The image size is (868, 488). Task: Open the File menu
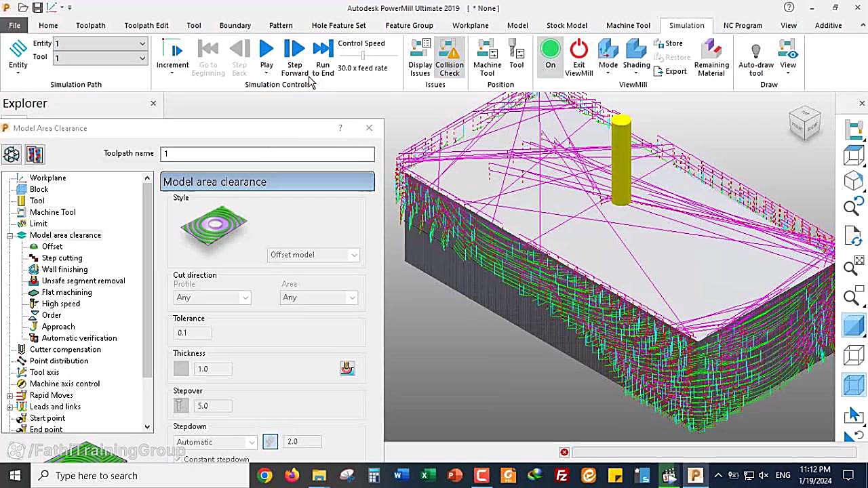tap(14, 25)
